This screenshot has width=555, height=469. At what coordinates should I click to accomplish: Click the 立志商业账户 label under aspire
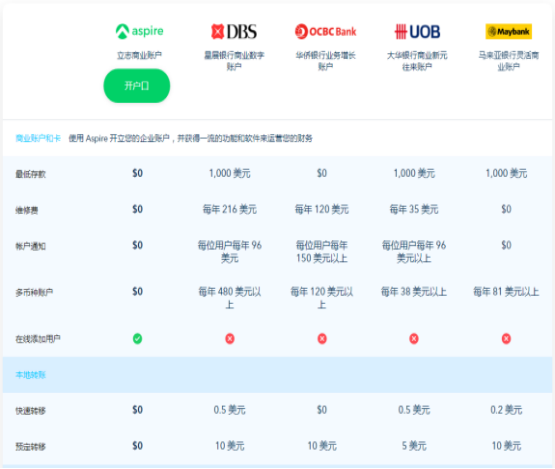pyautogui.click(x=139, y=55)
